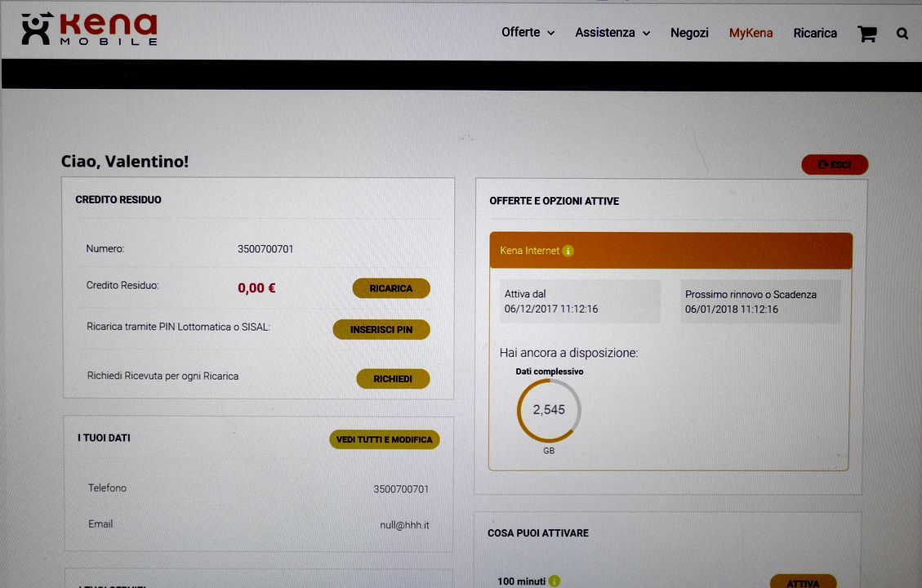922x588 pixels.
Task: Show Kena Internet info icon
Action: tap(568, 251)
